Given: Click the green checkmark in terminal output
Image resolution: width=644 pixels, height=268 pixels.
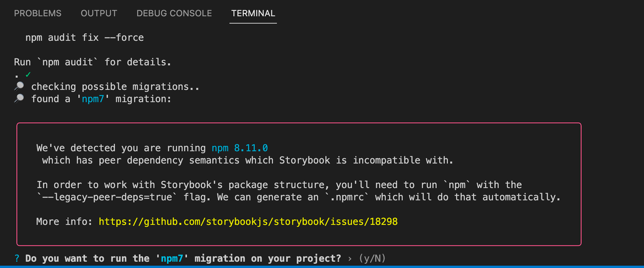Looking at the screenshot, I should click(27, 75).
